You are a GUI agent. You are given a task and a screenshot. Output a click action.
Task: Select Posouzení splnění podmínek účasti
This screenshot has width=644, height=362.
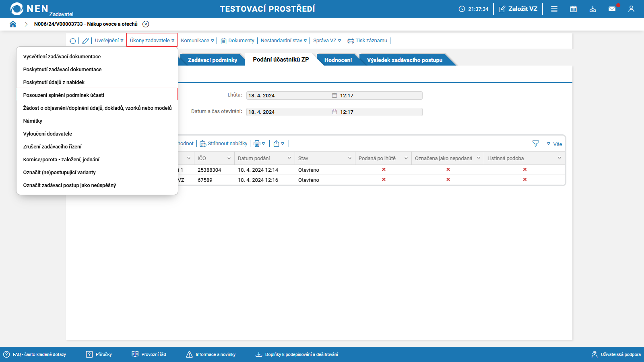click(64, 95)
